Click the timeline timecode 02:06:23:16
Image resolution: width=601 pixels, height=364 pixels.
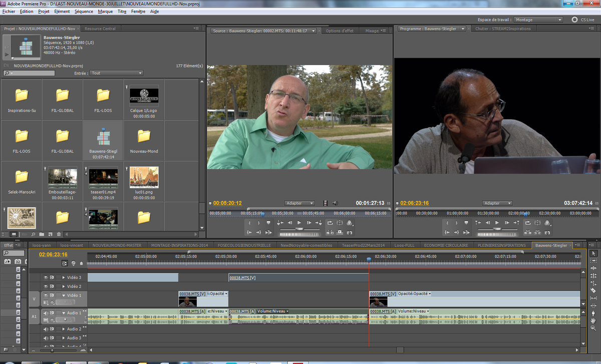pyautogui.click(x=53, y=254)
